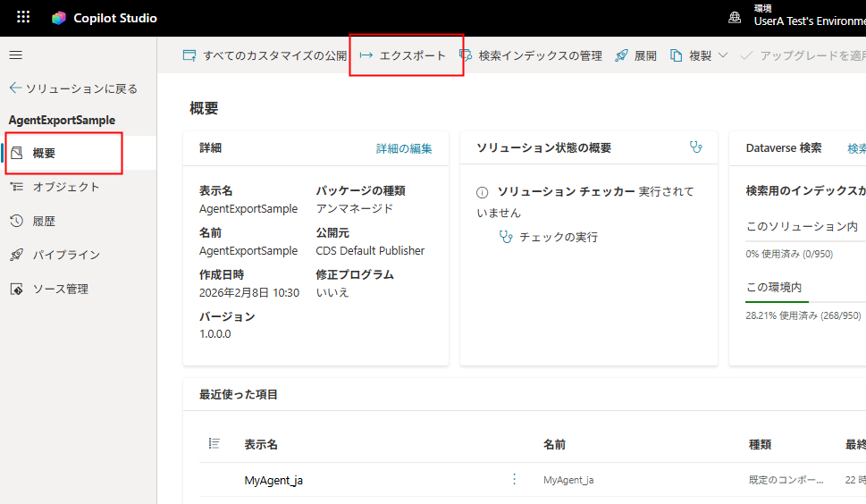
Task: Click the Copilot Studio logo icon
Action: 59,18
